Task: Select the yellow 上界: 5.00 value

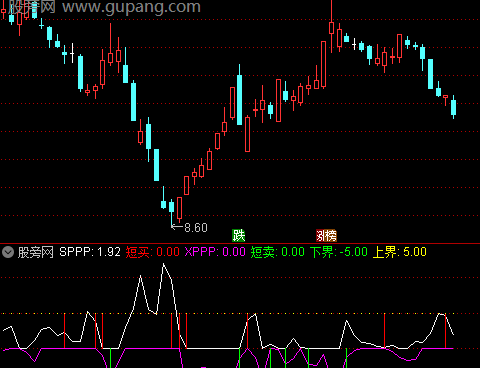Action: pyautogui.click(x=399, y=252)
